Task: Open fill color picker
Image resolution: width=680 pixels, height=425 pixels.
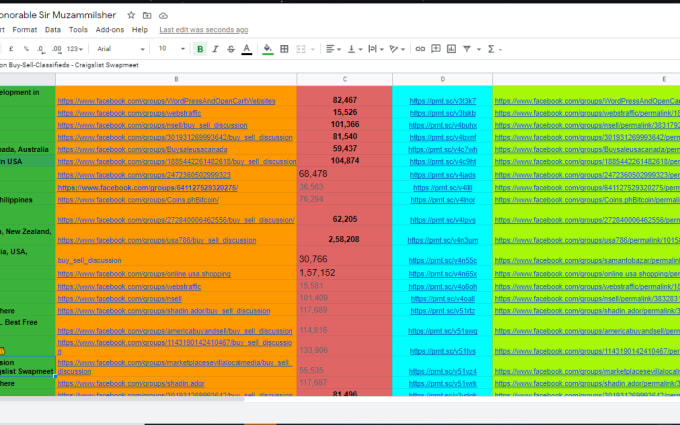Action: (268, 49)
